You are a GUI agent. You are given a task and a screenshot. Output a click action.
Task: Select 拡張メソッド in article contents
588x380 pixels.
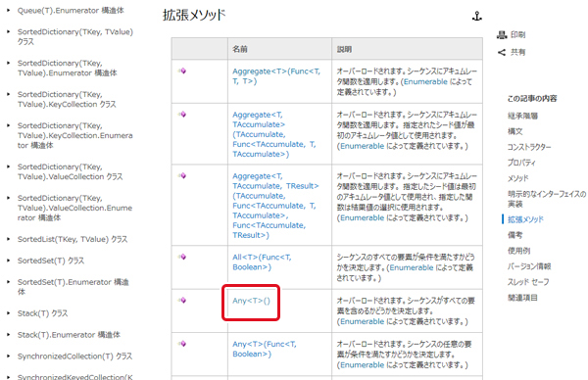[x=525, y=219]
